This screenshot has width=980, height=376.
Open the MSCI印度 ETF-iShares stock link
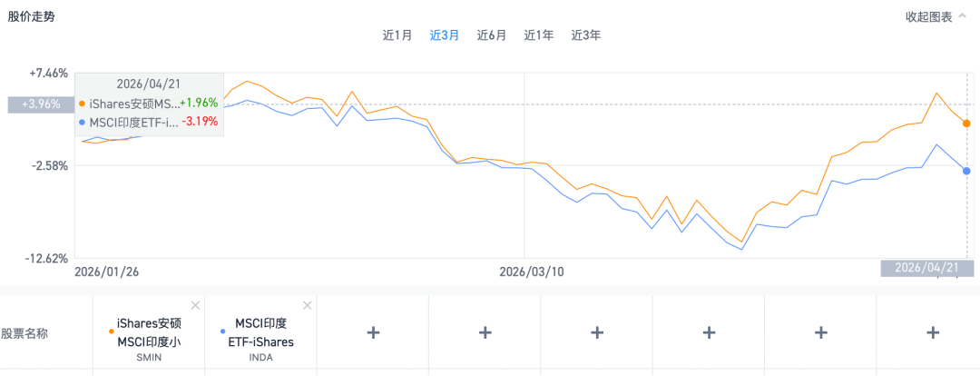click(263, 332)
